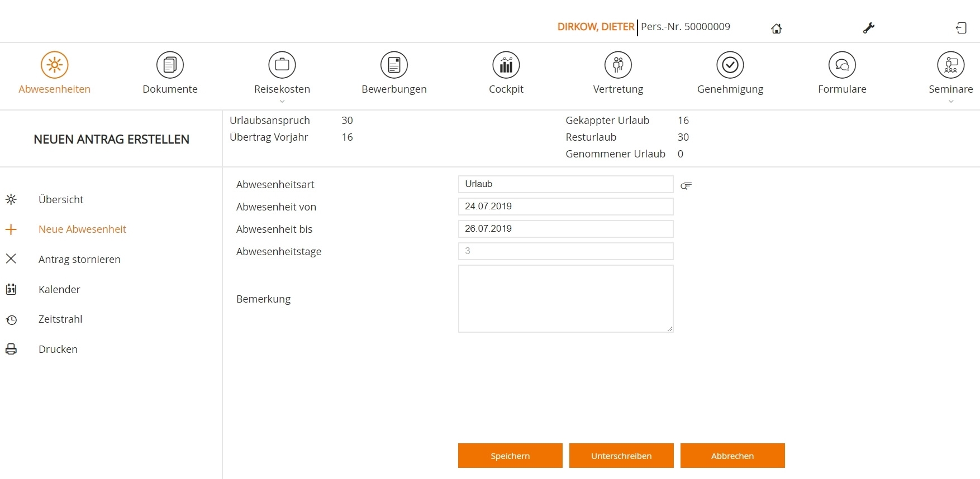980x479 pixels.
Task: Open Dokumente module icon
Action: click(170, 65)
